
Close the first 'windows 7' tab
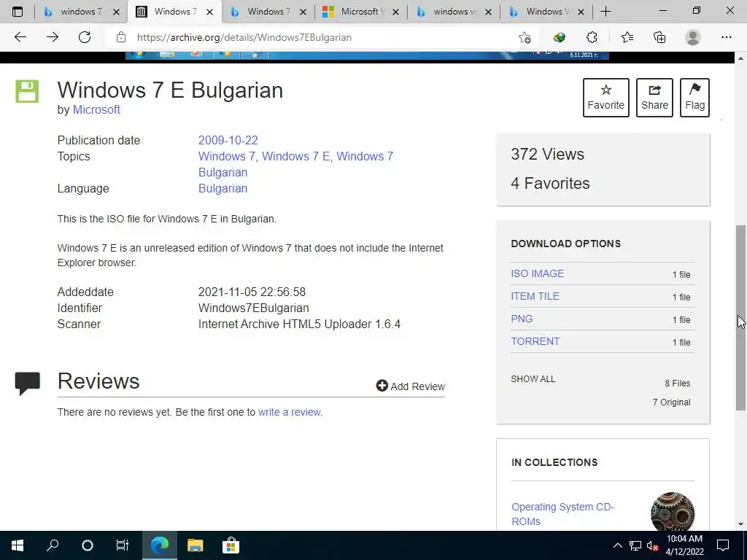(116, 12)
